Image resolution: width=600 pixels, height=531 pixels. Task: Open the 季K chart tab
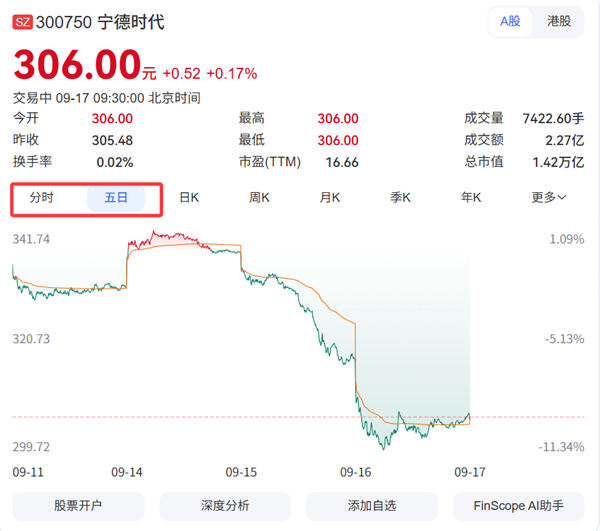tap(400, 198)
